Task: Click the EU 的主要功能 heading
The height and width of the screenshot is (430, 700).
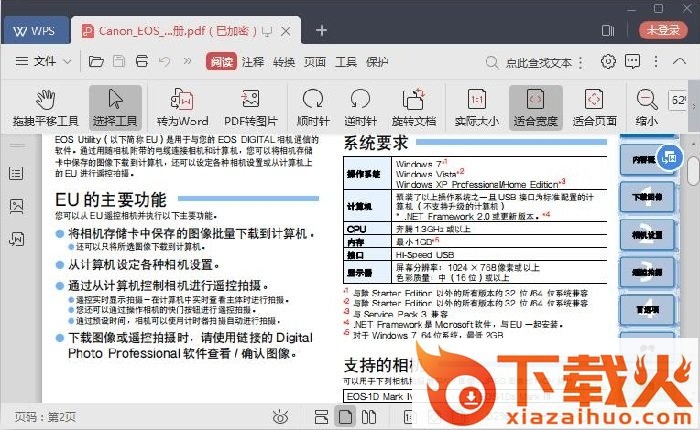Action: pos(111,200)
